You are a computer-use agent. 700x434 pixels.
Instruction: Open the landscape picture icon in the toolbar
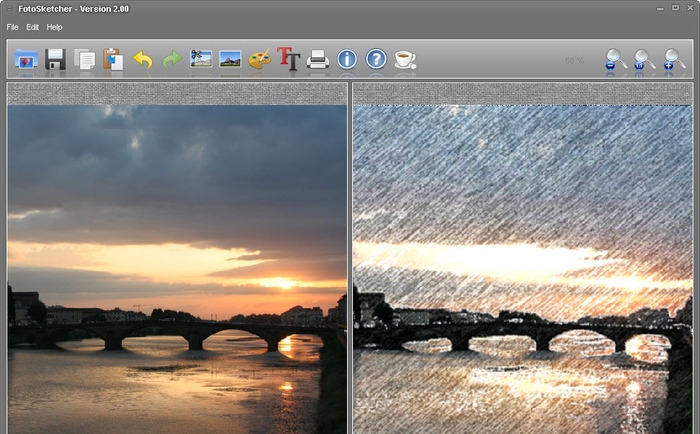click(230, 59)
